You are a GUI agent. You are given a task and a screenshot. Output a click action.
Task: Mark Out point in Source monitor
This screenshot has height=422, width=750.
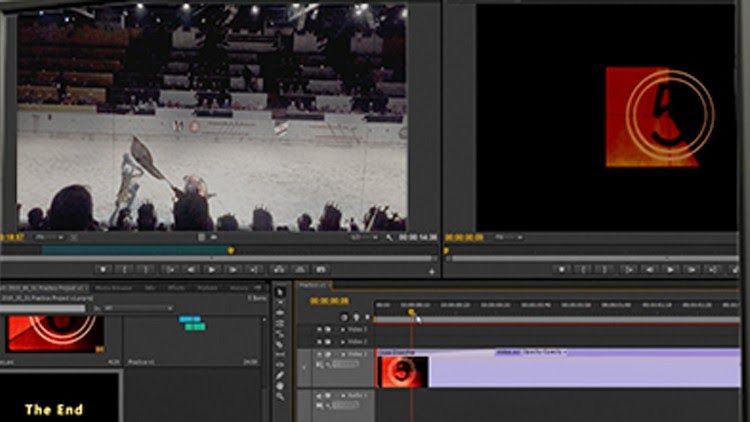(x=146, y=270)
